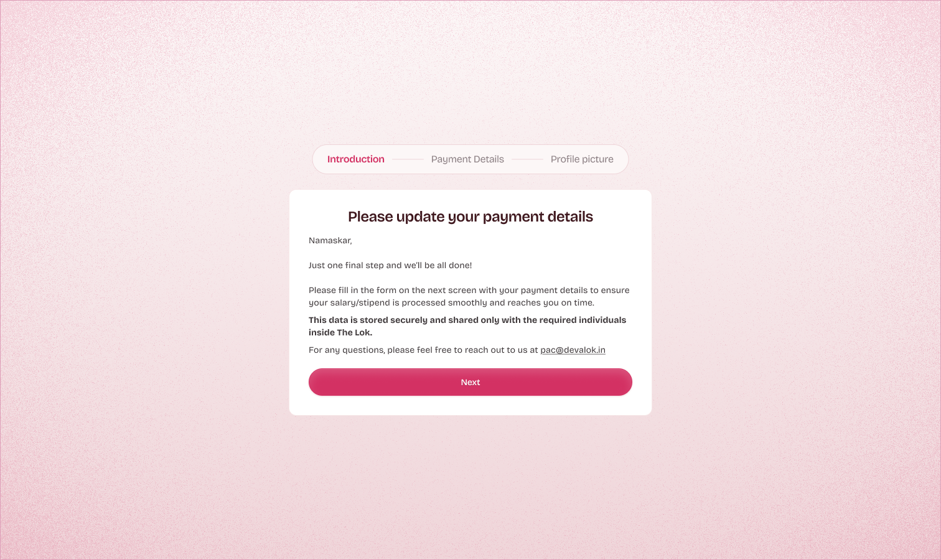Open the Profile picture step
Screen dimensions: 941x560
[x=582, y=159]
